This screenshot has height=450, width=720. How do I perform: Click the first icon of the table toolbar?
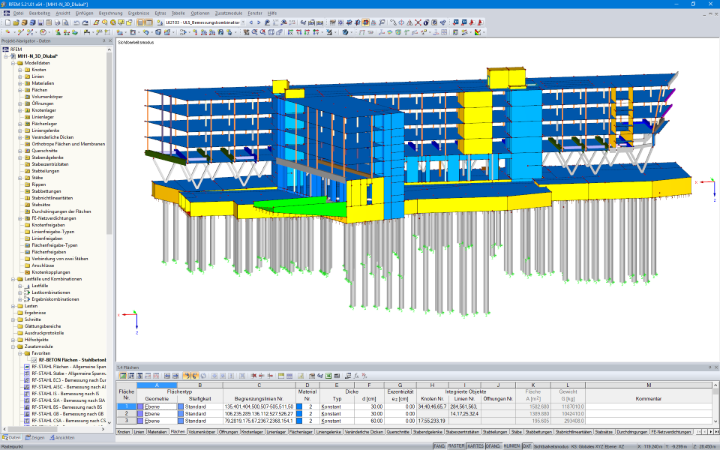[123, 376]
